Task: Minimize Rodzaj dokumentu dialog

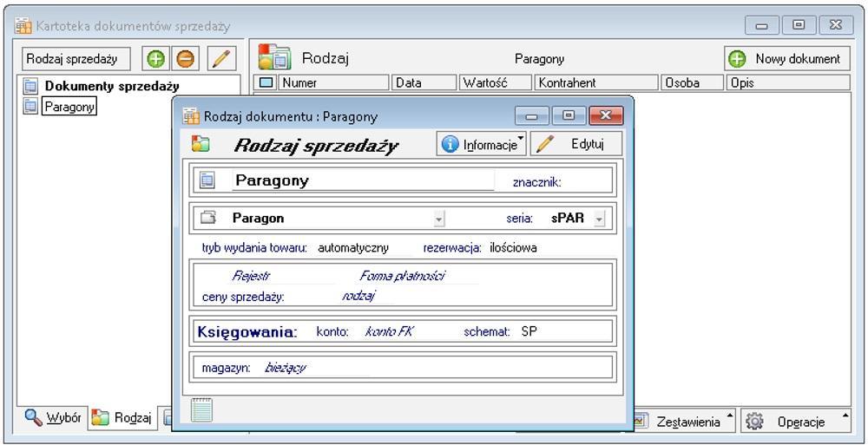Action: (531, 115)
